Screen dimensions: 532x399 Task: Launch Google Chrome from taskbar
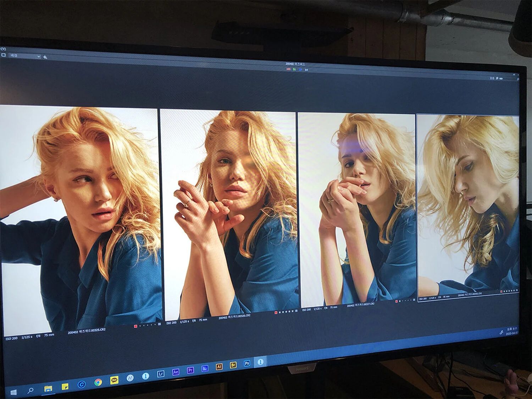[98, 382]
